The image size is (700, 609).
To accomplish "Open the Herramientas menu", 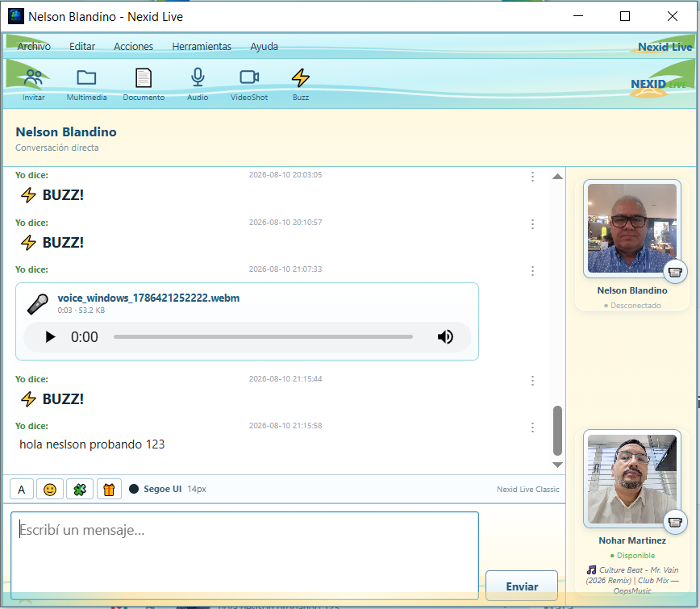I will [202, 47].
